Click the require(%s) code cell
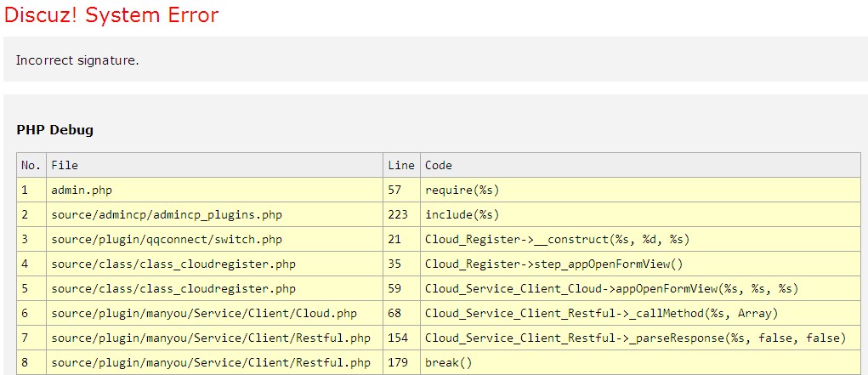868x375 pixels. (x=640, y=190)
